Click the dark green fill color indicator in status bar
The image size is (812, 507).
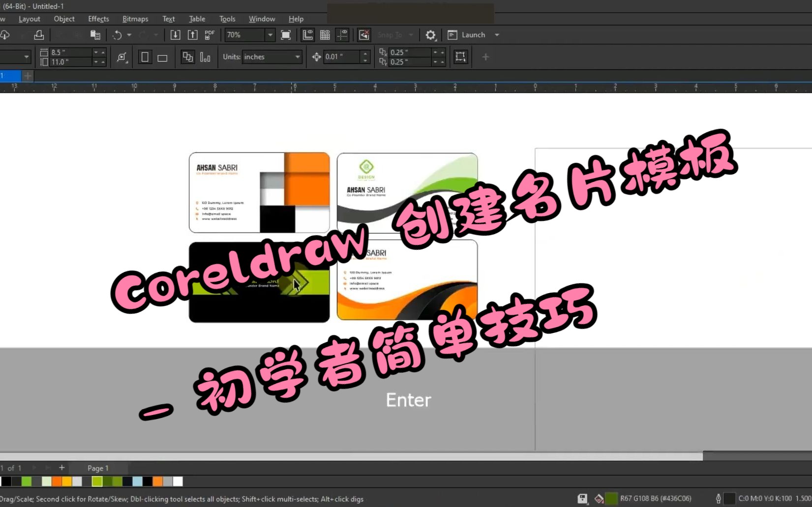pyautogui.click(x=611, y=499)
